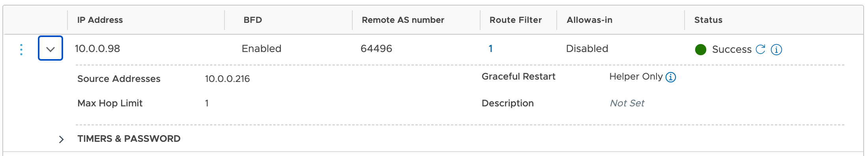Expand the TIMERS & PASSWORD section
This screenshot has width=868, height=156.
(x=61, y=139)
